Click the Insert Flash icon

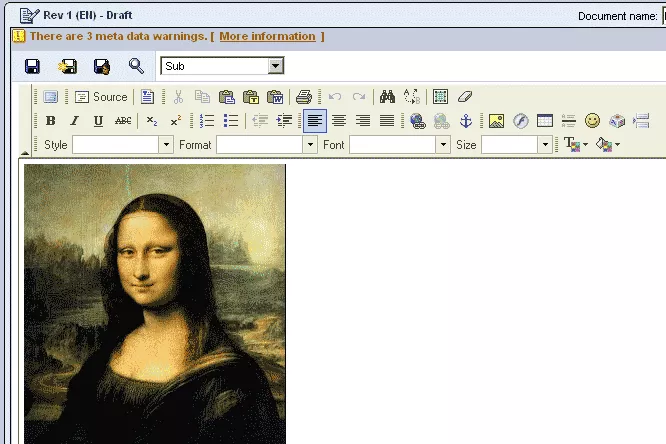(x=521, y=121)
